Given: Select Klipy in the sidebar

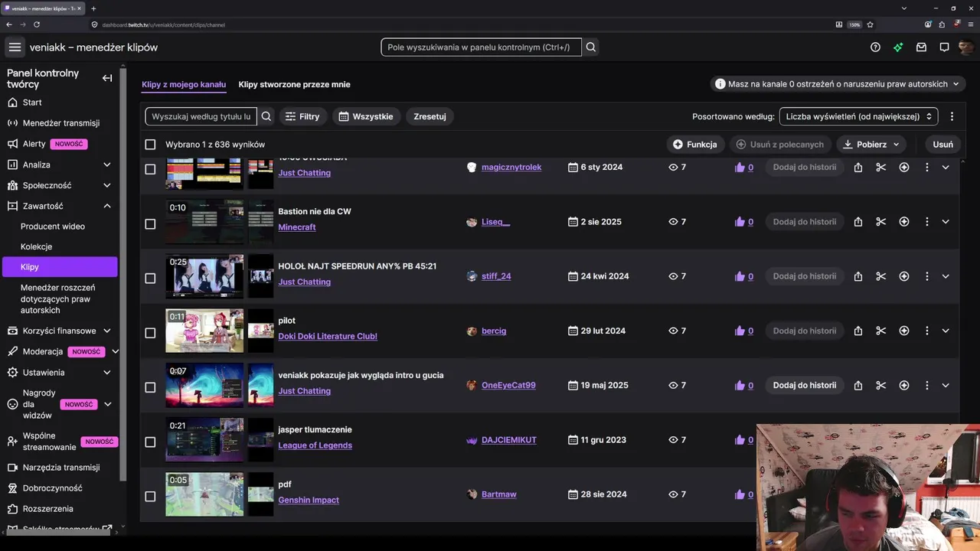Looking at the screenshot, I should pos(60,267).
